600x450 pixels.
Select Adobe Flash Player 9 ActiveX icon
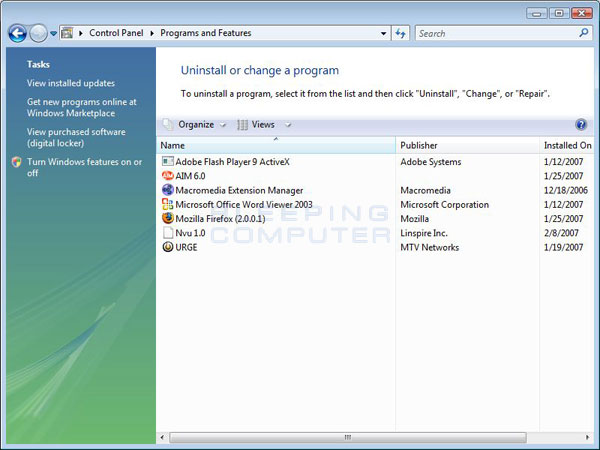pos(168,161)
